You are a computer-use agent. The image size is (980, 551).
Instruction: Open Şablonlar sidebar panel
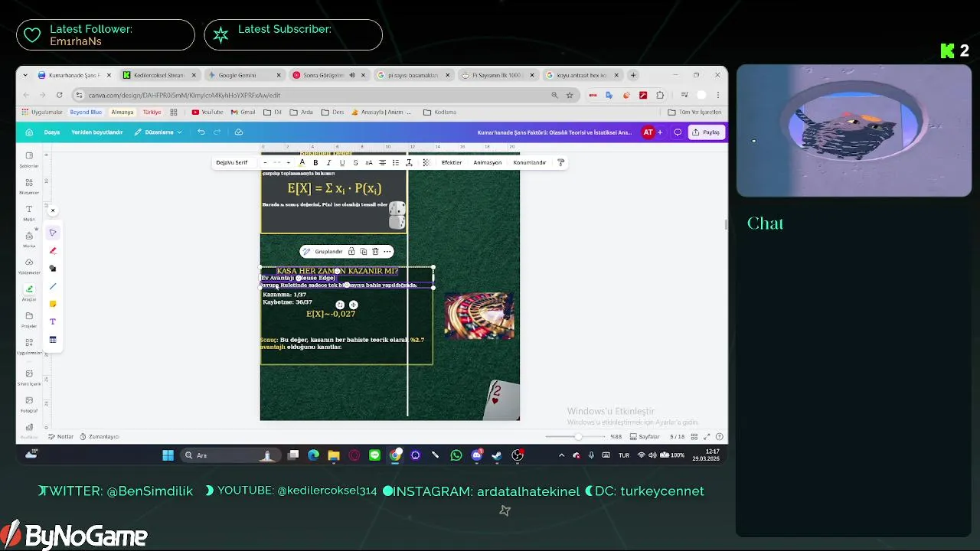pyautogui.click(x=29, y=159)
